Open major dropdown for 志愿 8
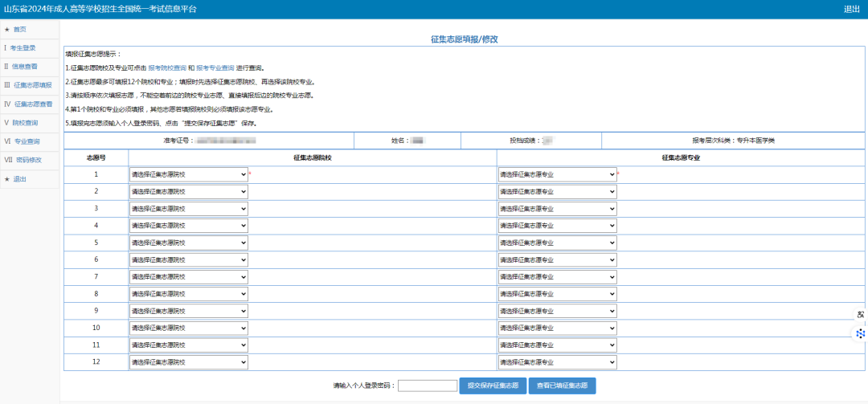The image size is (868, 404). tap(557, 294)
